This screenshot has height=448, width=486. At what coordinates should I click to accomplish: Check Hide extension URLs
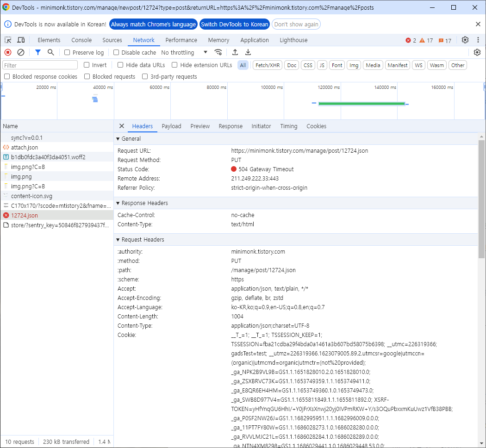pyautogui.click(x=175, y=65)
